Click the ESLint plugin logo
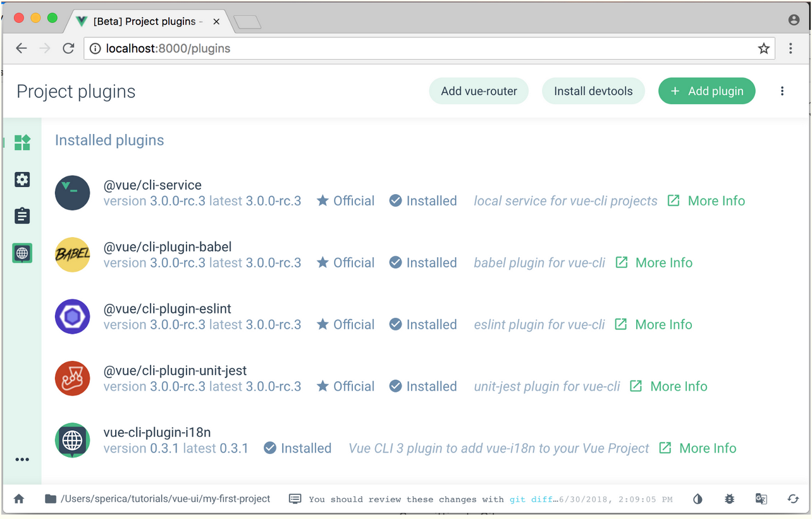Screen dimensions: 812x519 [x=72, y=317]
